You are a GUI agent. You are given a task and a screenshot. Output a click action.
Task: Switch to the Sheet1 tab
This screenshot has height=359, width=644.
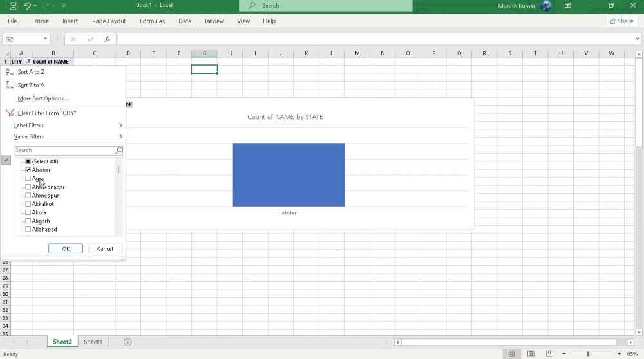93,342
